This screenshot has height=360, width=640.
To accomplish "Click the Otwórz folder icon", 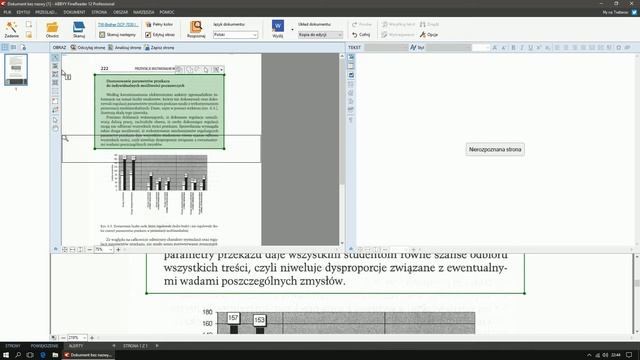I will click(x=52, y=29).
